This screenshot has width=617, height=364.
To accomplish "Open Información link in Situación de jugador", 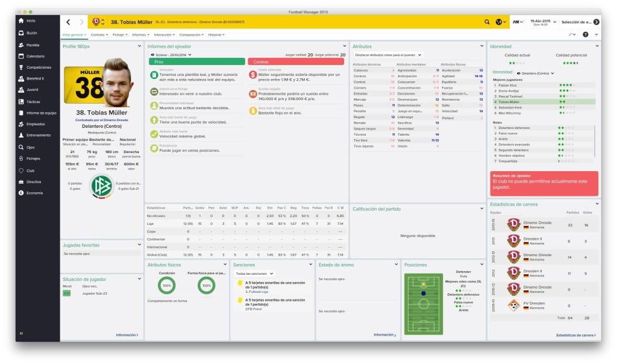I will click(127, 335).
